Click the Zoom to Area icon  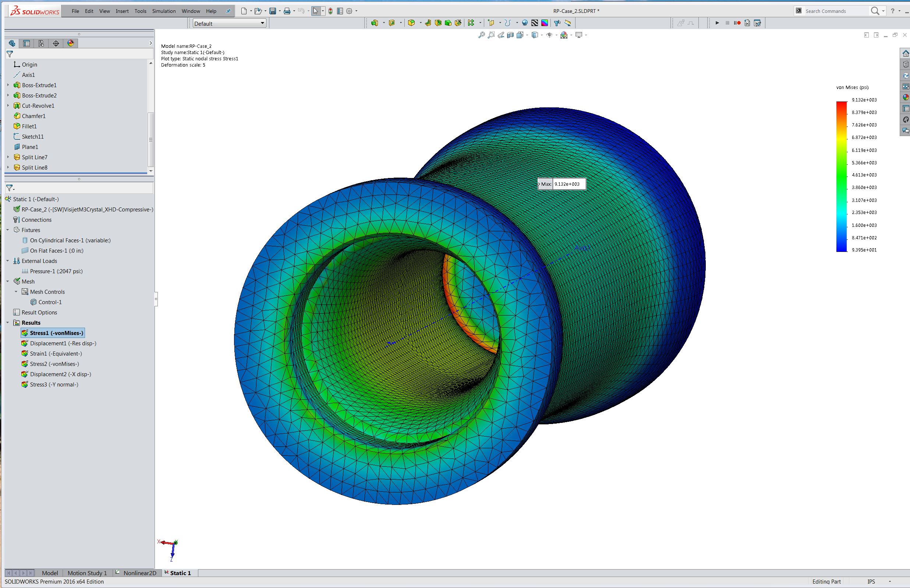coord(491,35)
